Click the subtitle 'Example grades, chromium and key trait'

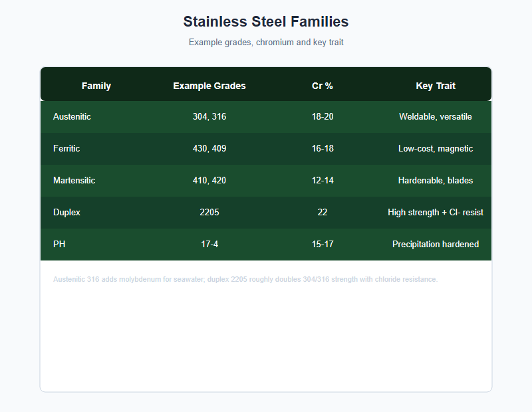pyautogui.click(x=266, y=43)
